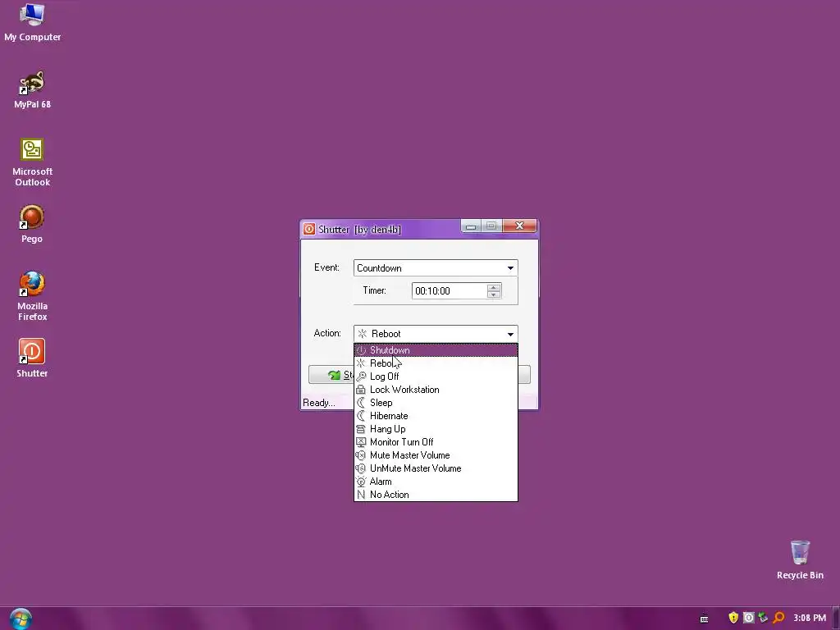The image size is (840, 630).
Task: Click the Show Desktop strip at taskbar end
Action: pyautogui.click(x=836, y=619)
